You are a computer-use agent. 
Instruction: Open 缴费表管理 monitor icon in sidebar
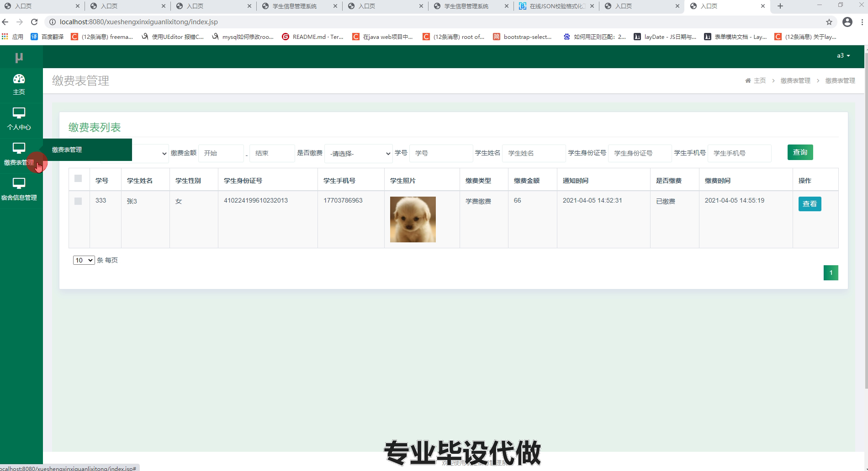tap(19, 148)
